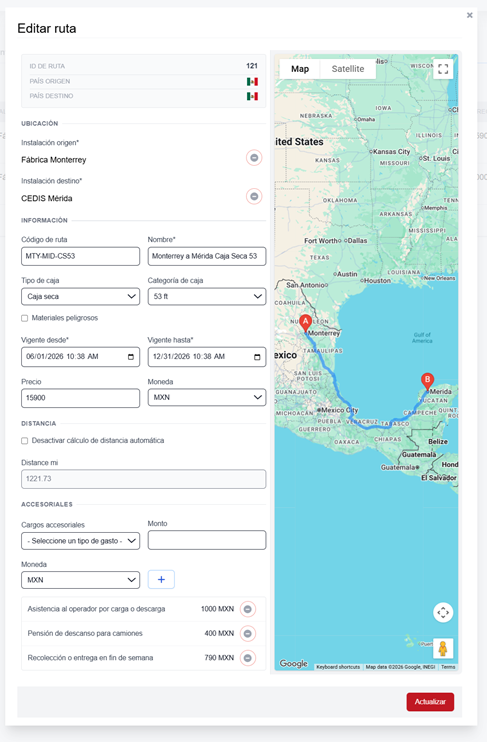
Task: Remove Asistencia al operador charge
Action: pos(248,609)
